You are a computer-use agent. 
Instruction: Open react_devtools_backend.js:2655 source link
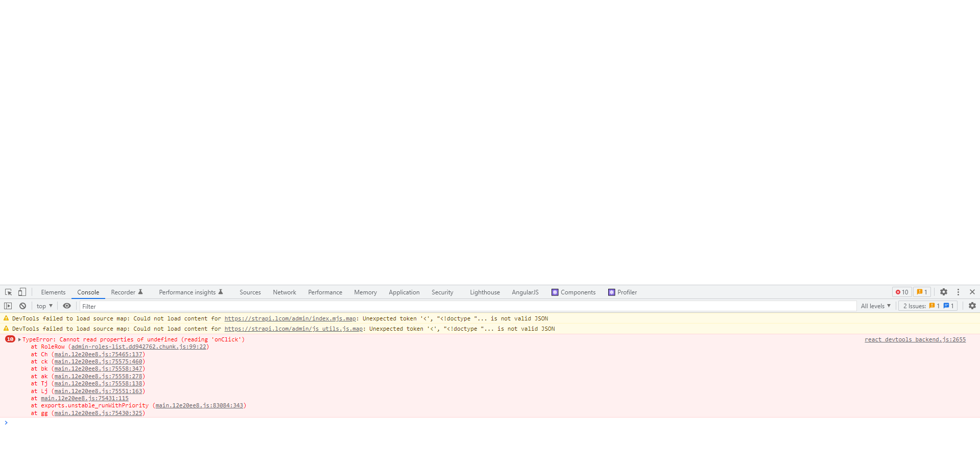(915, 339)
